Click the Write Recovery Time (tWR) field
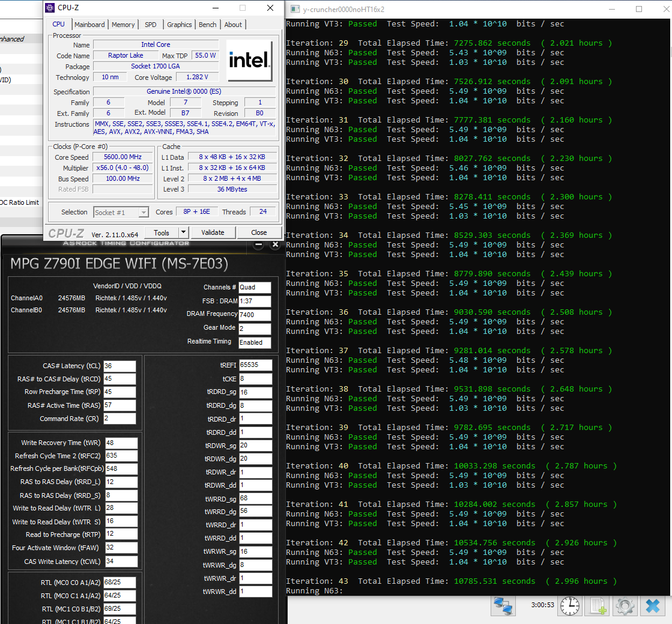 tap(121, 443)
